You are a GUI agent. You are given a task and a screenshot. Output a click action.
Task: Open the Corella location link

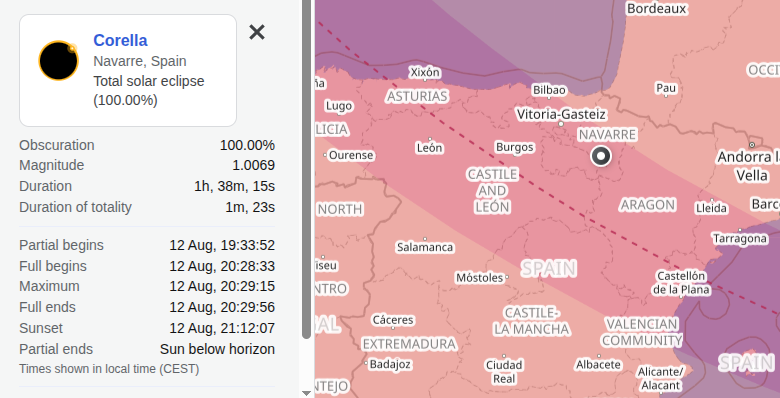(x=120, y=40)
